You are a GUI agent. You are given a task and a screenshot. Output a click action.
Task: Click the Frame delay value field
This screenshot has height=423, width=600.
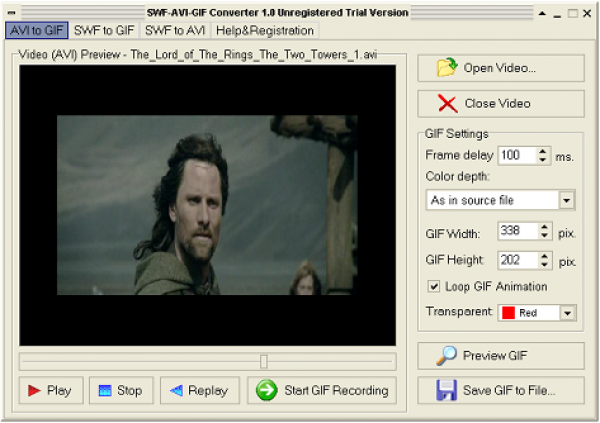tap(516, 155)
